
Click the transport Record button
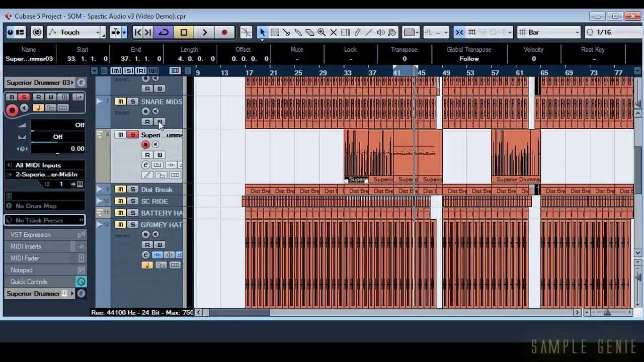coord(224,32)
